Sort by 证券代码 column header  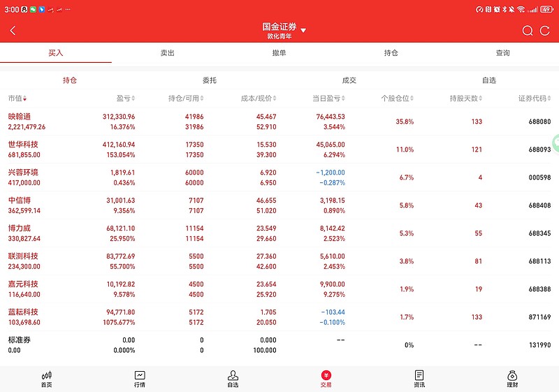pyautogui.click(x=535, y=99)
